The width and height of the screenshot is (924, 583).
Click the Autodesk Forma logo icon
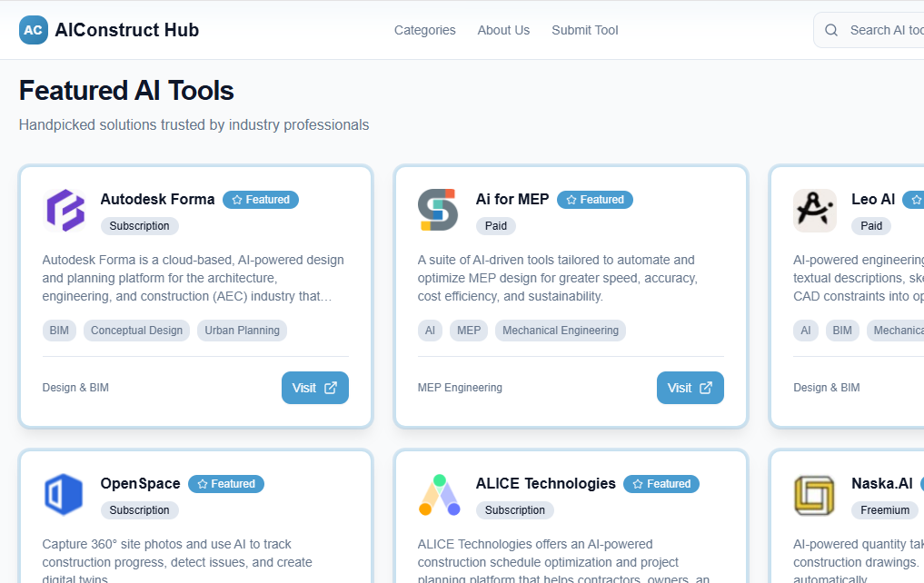tap(65, 211)
